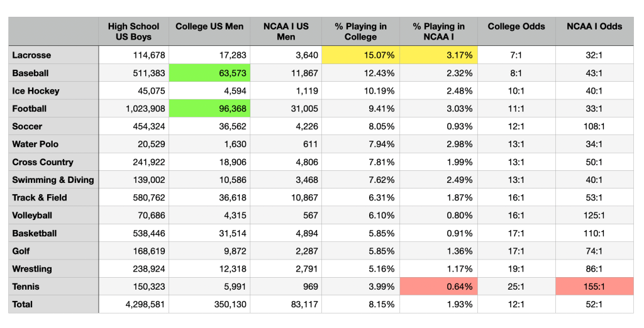Select the % Playing in NCAA I header
Screen dimensions: 644x328
click(438, 31)
